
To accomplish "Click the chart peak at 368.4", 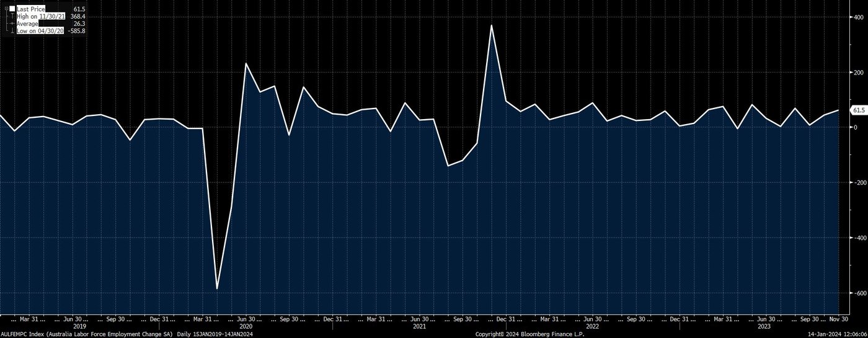I will tap(491, 25).
